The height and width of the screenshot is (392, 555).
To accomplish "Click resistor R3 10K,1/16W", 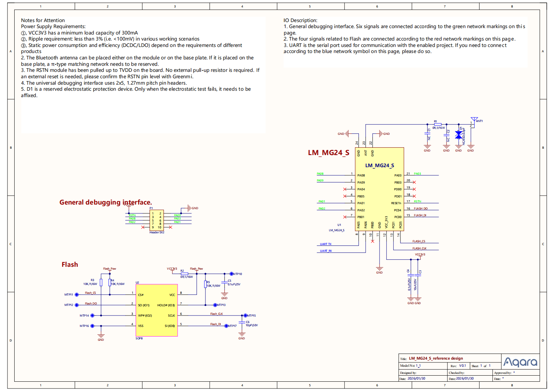I will (101, 282).
